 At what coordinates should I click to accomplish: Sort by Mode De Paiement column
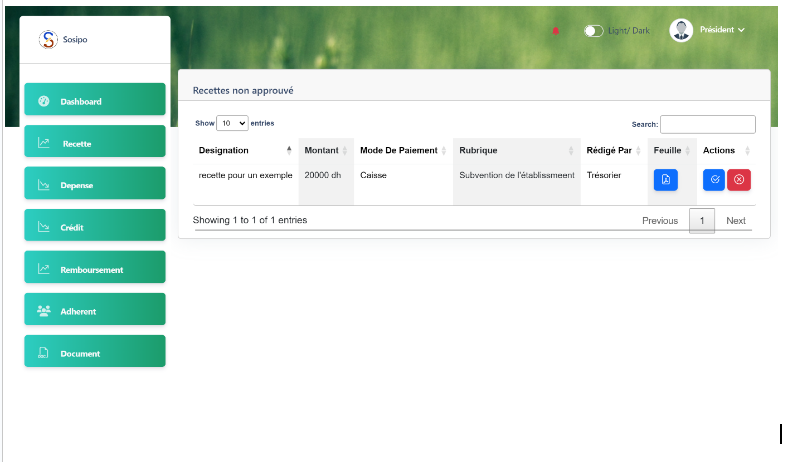tap(403, 150)
